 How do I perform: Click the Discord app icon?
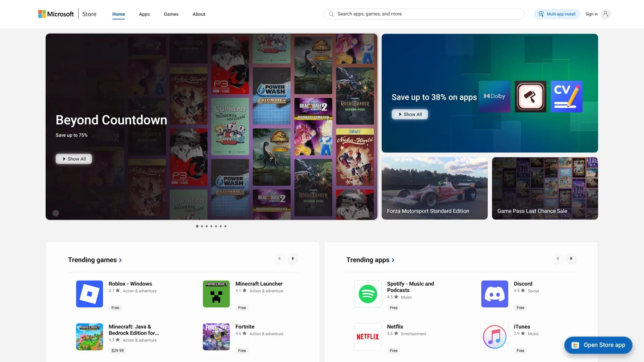(495, 294)
